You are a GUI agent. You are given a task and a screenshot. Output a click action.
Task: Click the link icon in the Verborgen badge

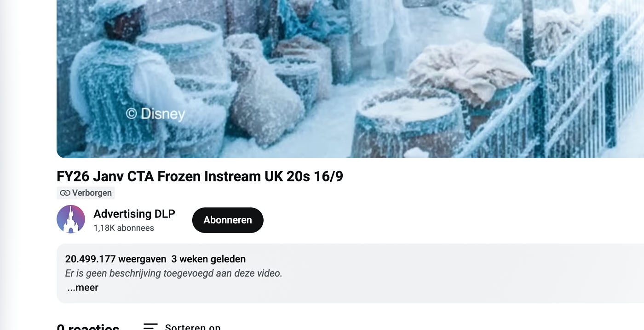coord(65,193)
